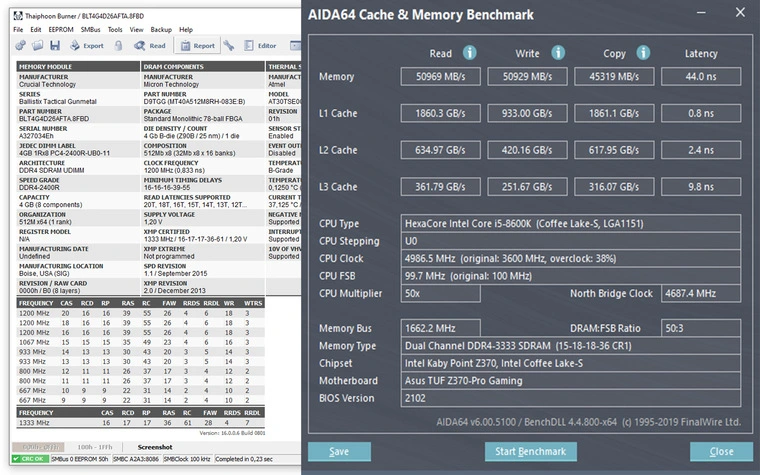The image size is (760, 475).
Task: Click the info icon next to Read
Action: coord(469,52)
